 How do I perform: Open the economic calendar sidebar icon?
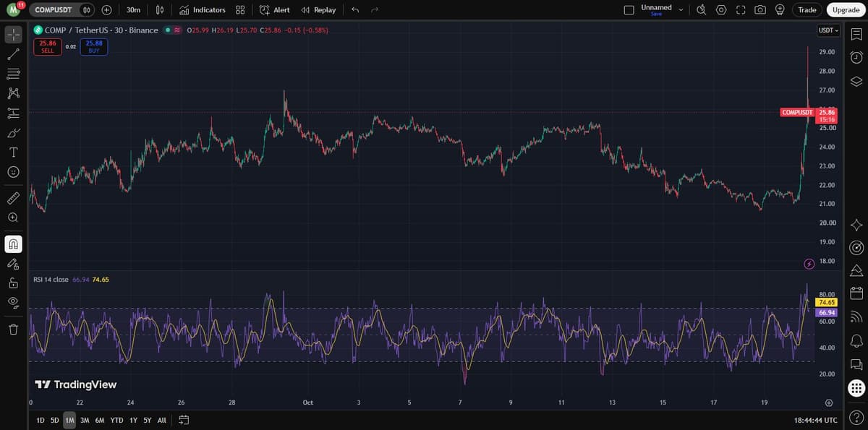pos(856,293)
